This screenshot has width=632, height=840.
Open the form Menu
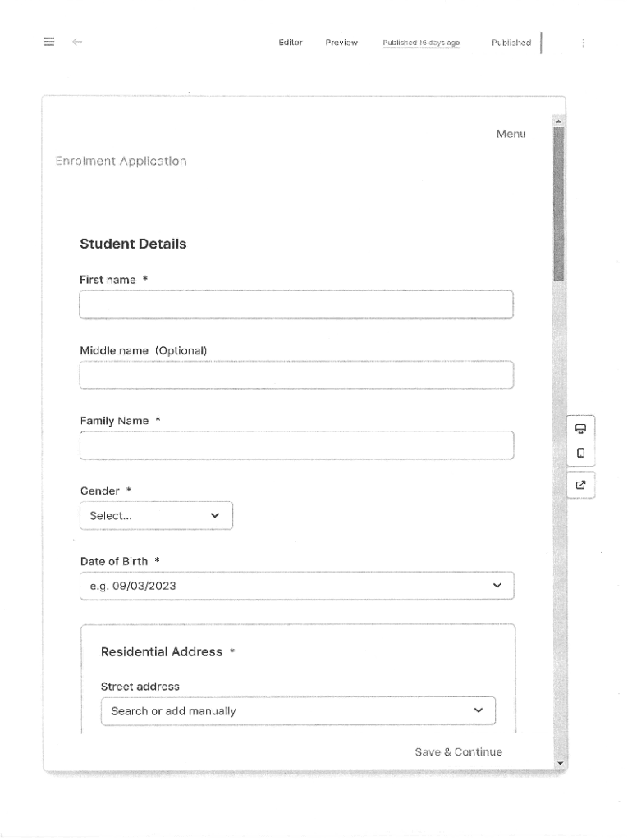(511, 134)
